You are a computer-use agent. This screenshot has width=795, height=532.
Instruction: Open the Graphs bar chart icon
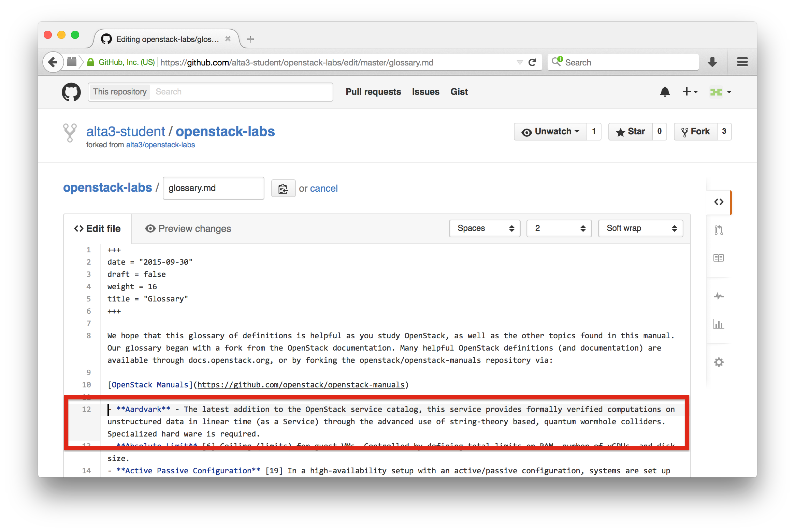[x=719, y=324]
